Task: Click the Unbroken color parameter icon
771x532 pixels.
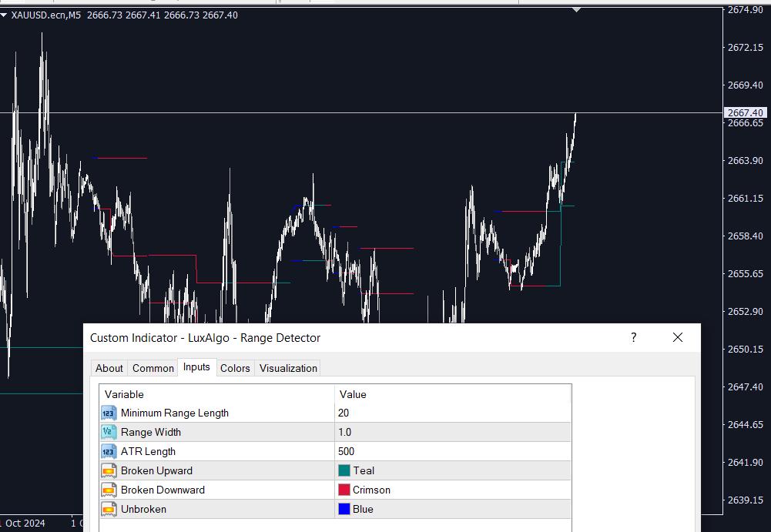Action: click(x=109, y=509)
